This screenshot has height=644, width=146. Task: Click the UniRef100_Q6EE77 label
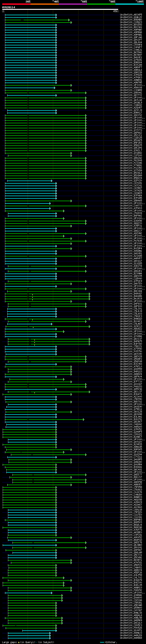click(131, 474)
